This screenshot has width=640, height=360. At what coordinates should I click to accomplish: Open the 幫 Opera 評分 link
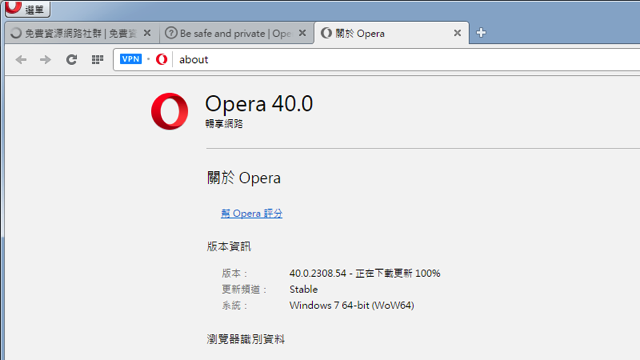click(x=251, y=213)
